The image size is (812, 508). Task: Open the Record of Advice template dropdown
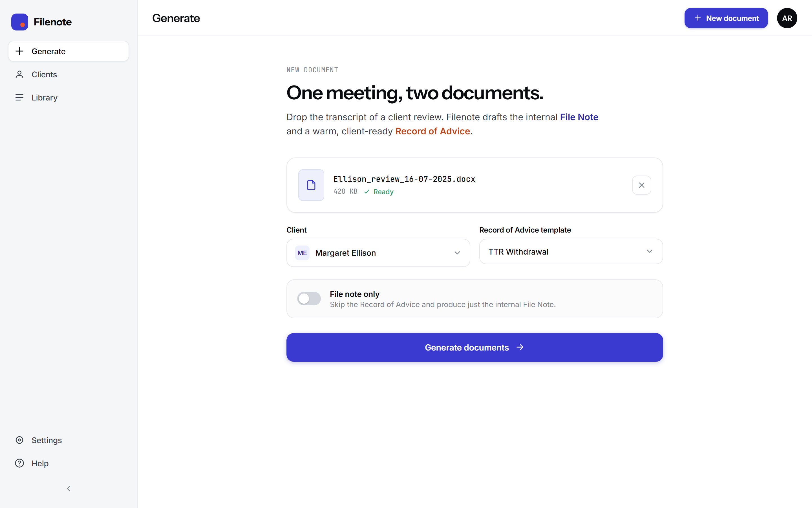point(571,251)
